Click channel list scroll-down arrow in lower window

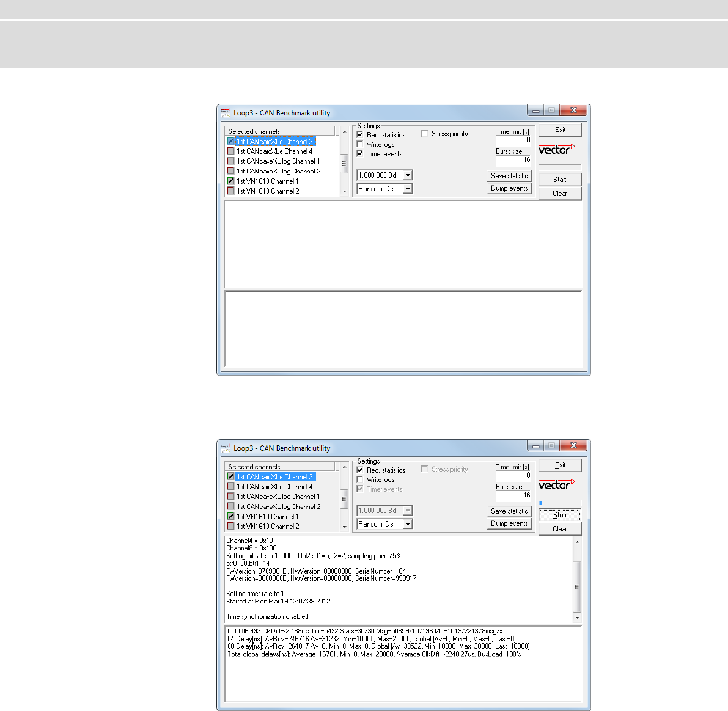[345, 527]
